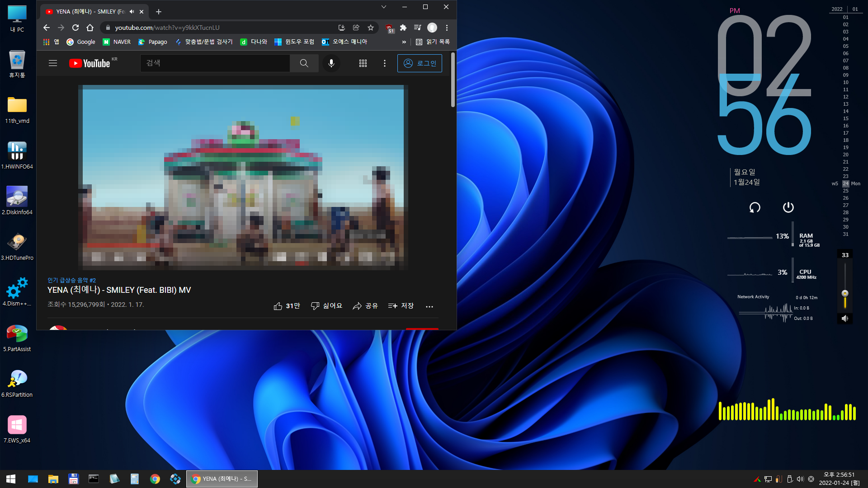Save video to playlist with 저장
868x488 pixels.
point(401,306)
